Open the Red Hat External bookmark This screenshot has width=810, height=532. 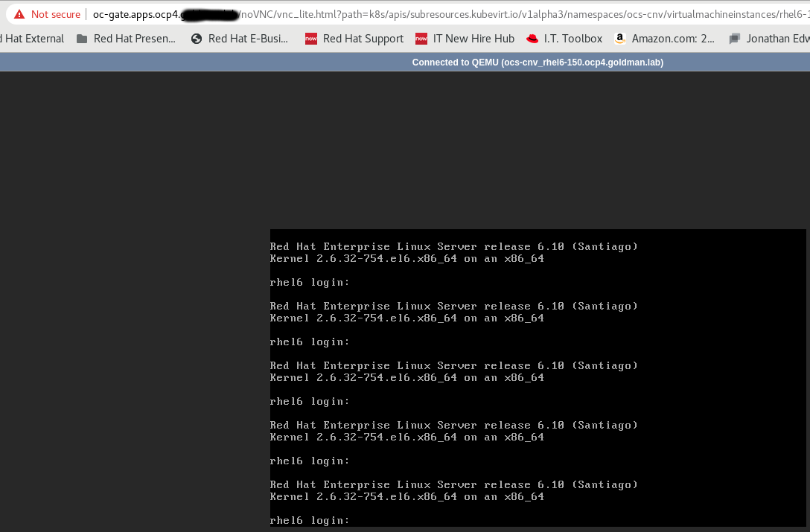pos(31,38)
